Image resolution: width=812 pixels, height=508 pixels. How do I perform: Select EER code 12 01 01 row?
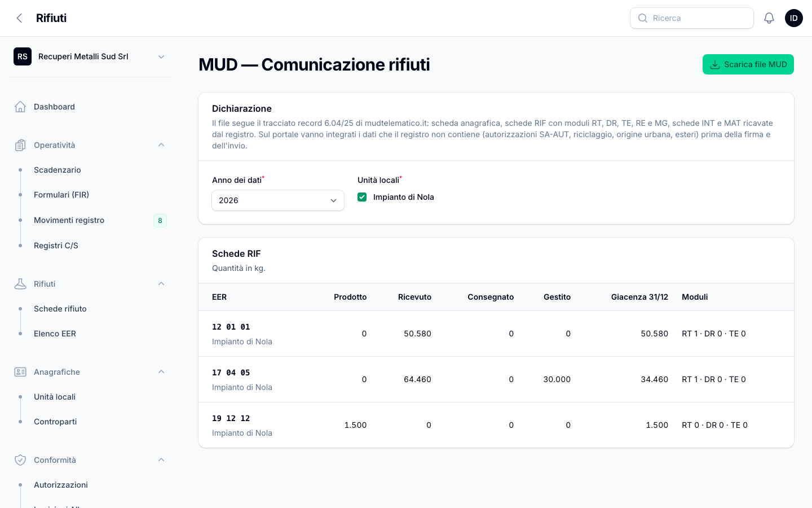[496, 334]
